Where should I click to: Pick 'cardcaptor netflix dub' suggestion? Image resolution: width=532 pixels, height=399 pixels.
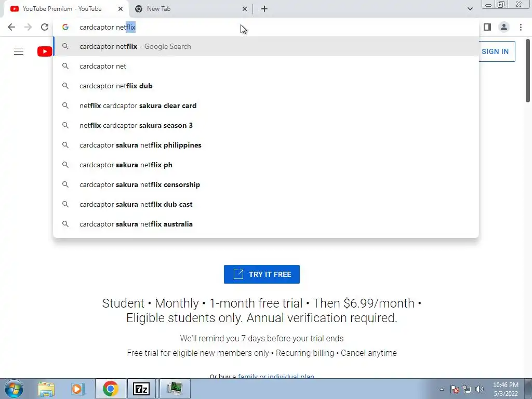(266, 86)
